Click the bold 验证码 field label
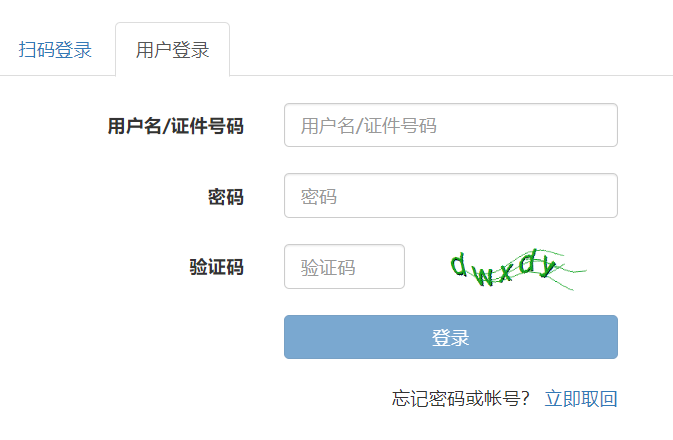The width and height of the screenshot is (673, 440). click(x=217, y=267)
